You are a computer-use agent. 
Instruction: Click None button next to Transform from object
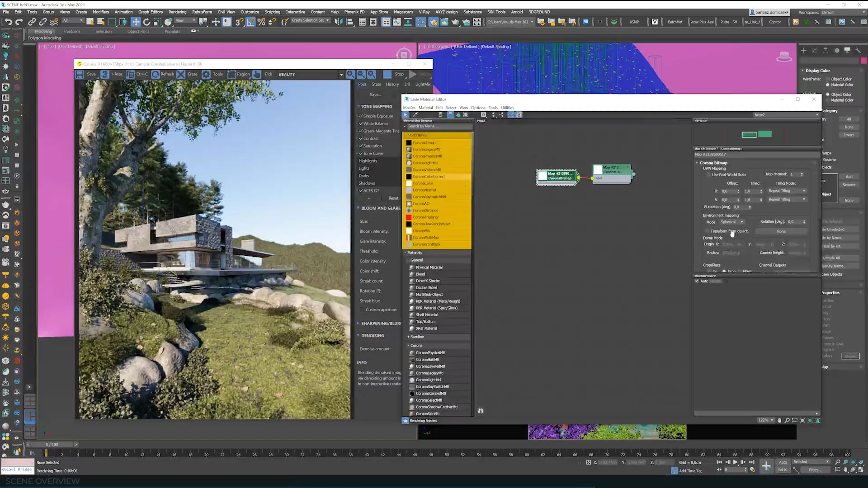click(781, 231)
